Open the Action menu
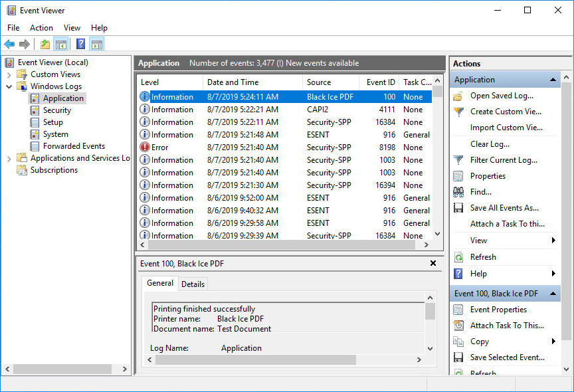574x392 pixels. 41,28
